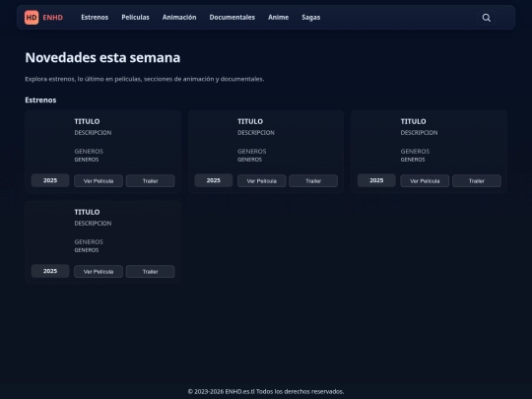Click Ver Película on the bottom-row card
Screen dimensions: 532x399
pos(99,272)
